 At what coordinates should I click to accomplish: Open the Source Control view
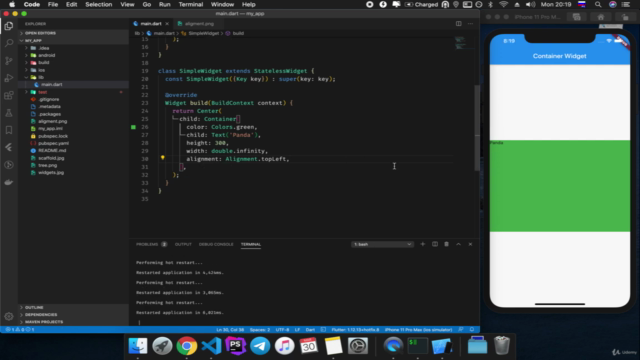(9, 61)
